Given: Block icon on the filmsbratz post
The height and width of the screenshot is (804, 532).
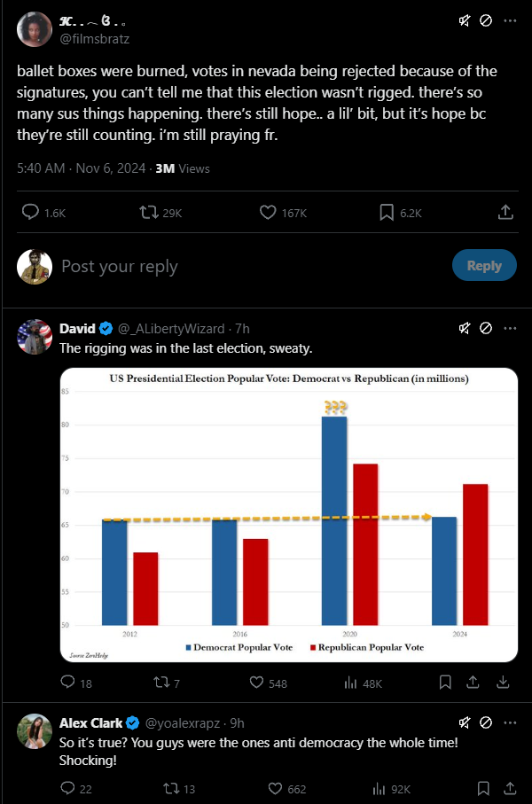Looking at the screenshot, I should pos(486,20).
